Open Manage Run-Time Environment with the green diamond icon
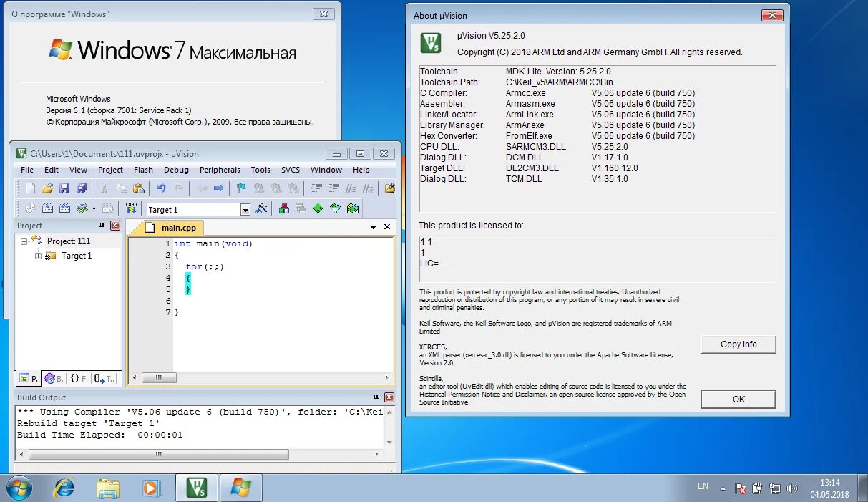The width and height of the screenshot is (868, 502). pyautogui.click(x=318, y=208)
